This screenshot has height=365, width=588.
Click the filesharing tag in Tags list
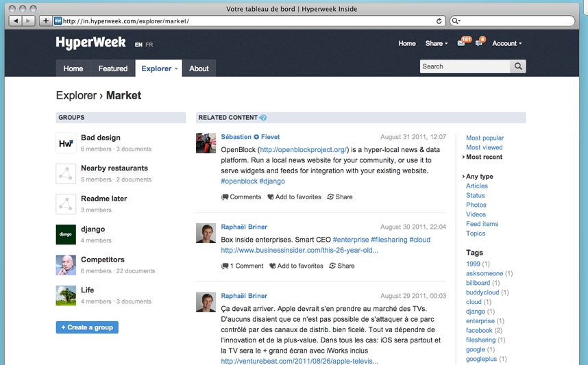[x=481, y=340]
